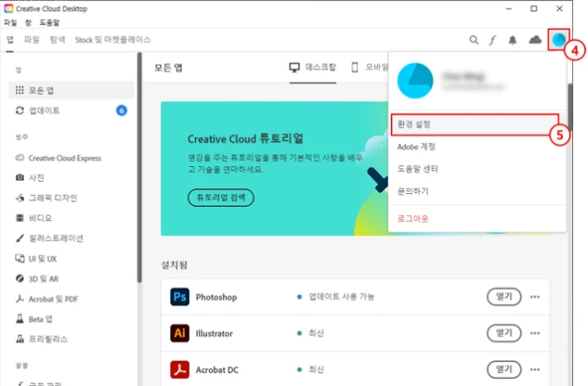Open the 파일 menu in menu bar
Screen dimensions: 588x386
pos(10,22)
